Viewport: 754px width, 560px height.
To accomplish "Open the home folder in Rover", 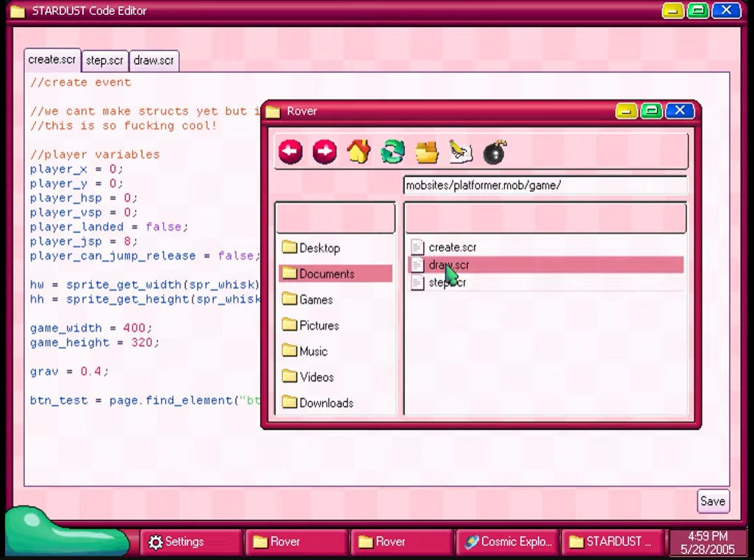I will pos(359,152).
